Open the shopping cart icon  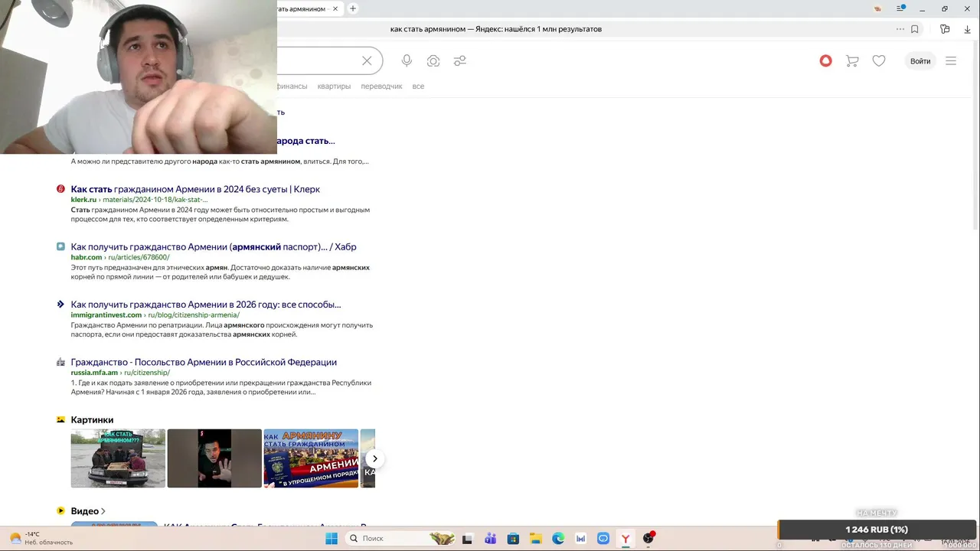click(852, 60)
